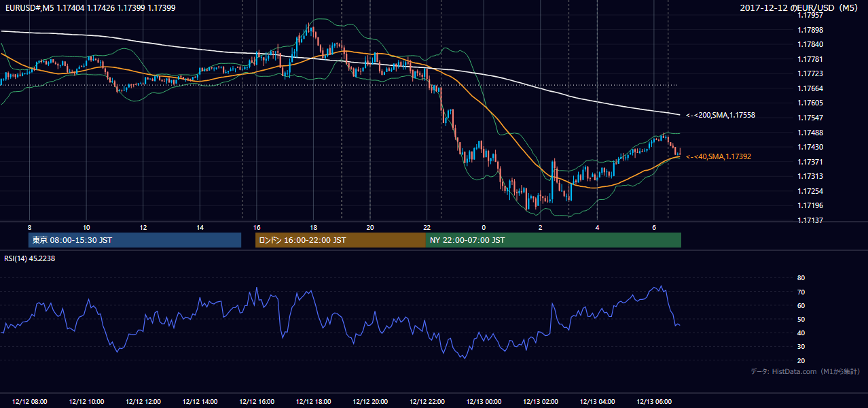The image size is (868, 408).
Task: Click hour label 10 under the price chart
Action: pos(86,227)
